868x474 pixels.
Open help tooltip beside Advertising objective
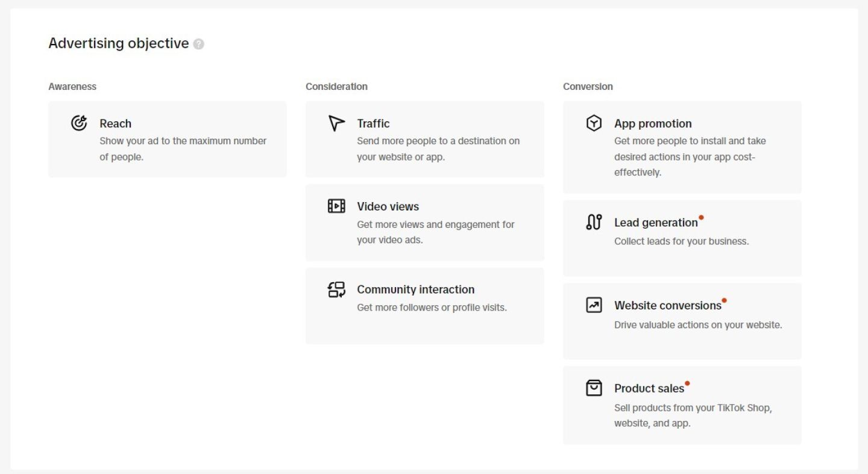tap(199, 44)
